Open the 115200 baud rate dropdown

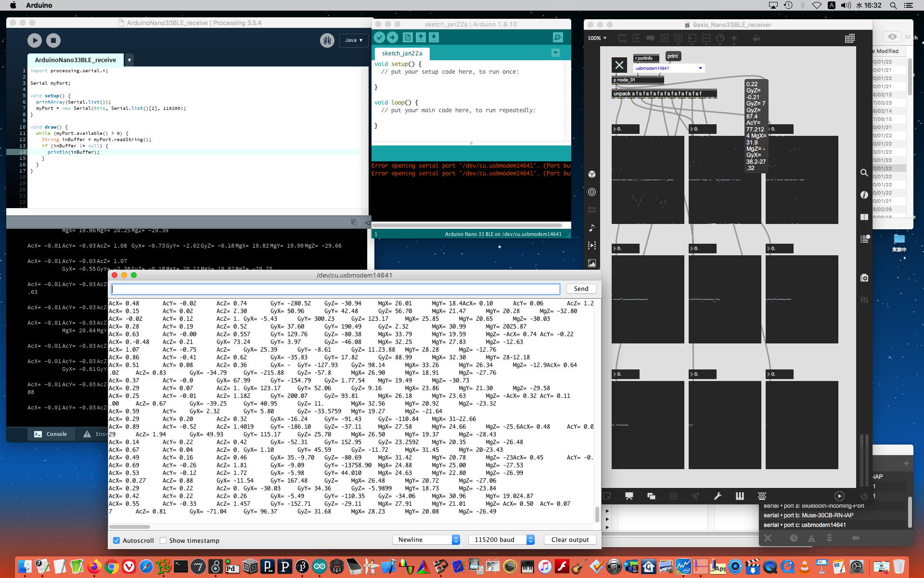point(501,540)
